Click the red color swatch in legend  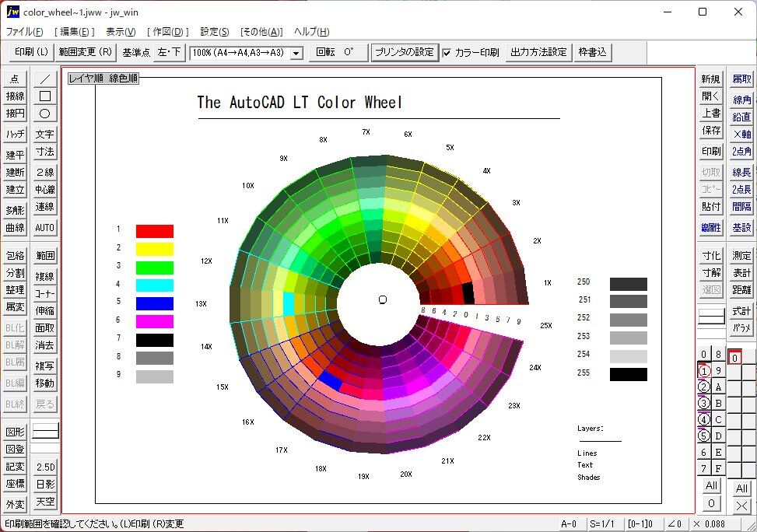click(x=154, y=231)
